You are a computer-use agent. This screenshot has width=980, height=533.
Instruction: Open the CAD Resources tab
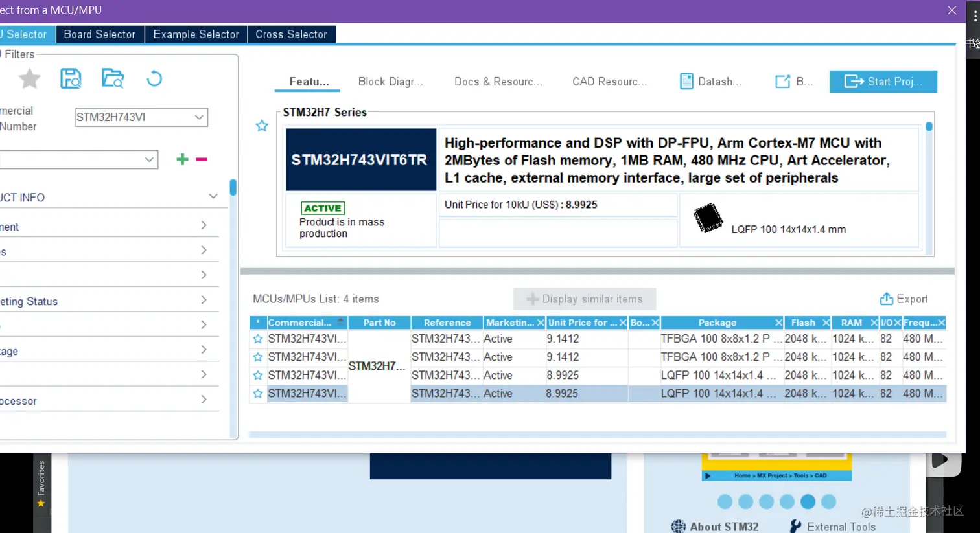[x=609, y=82]
